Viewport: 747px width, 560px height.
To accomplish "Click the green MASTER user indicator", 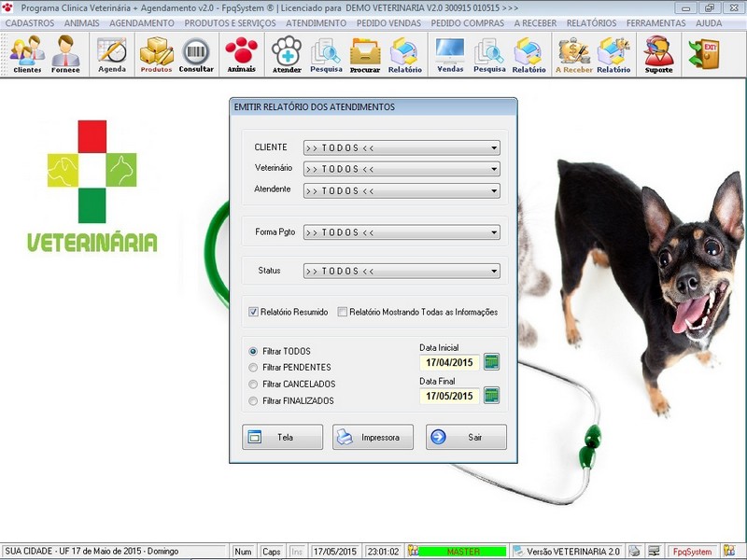I will (462, 552).
